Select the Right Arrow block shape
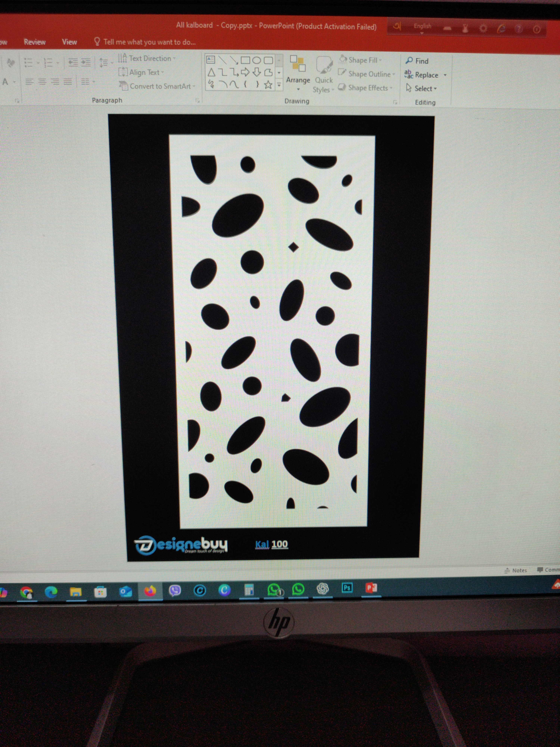Viewport: 560px width, 747px height. 245,72
